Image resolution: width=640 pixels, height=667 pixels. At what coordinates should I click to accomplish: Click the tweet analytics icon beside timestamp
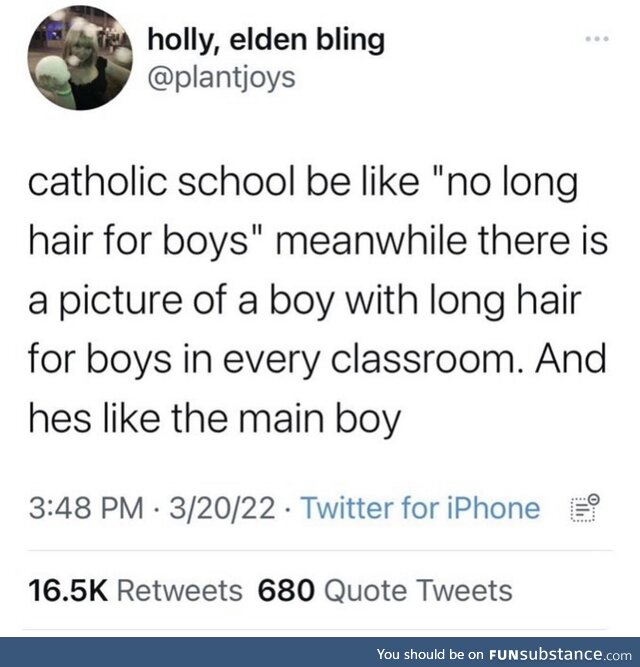585,508
